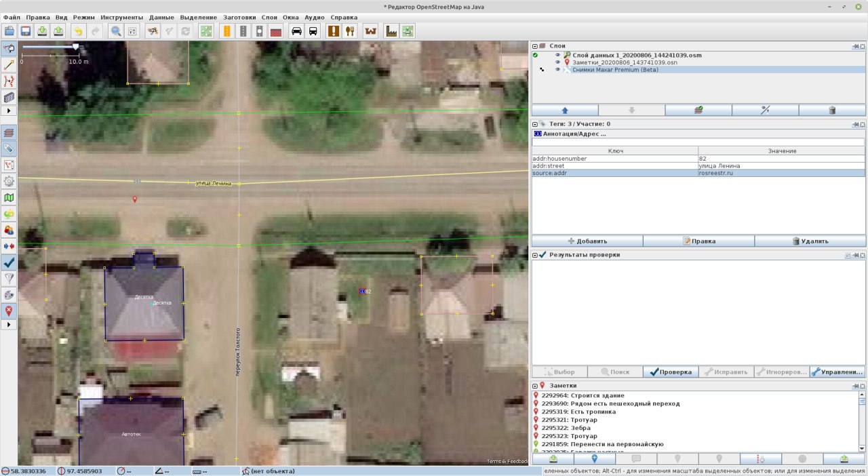The height and width of the screenshot is (476, 868).
Task: Open the Заготовки menu
Action: pos(239,17)
